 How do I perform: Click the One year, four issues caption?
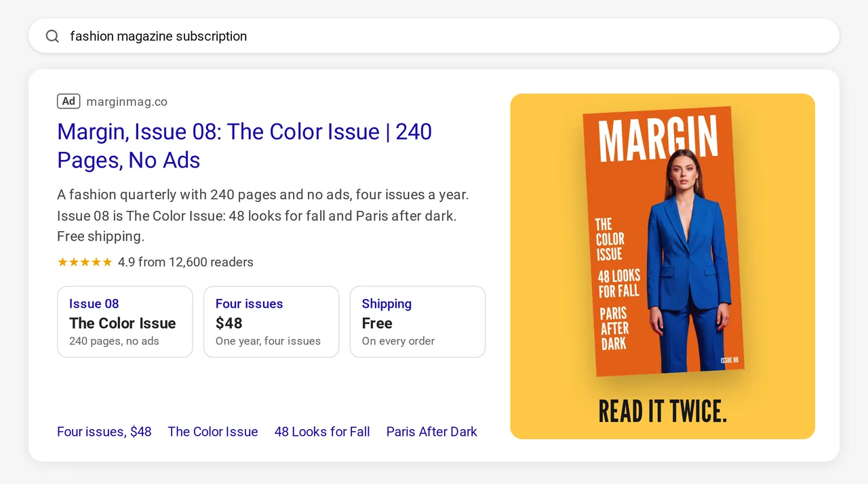click(x=268, y=341)
